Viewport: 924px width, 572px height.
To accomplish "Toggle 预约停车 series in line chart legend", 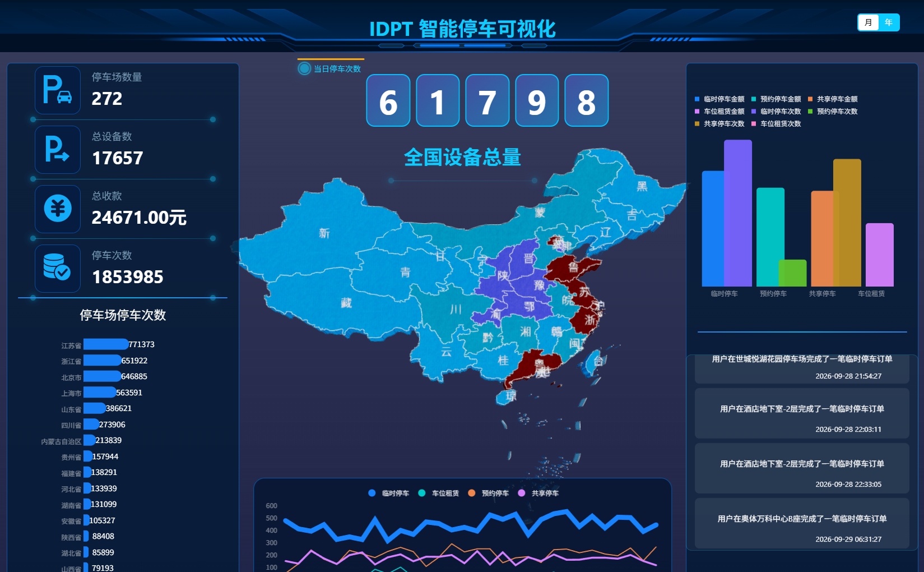I will click(x=489, y=493).
